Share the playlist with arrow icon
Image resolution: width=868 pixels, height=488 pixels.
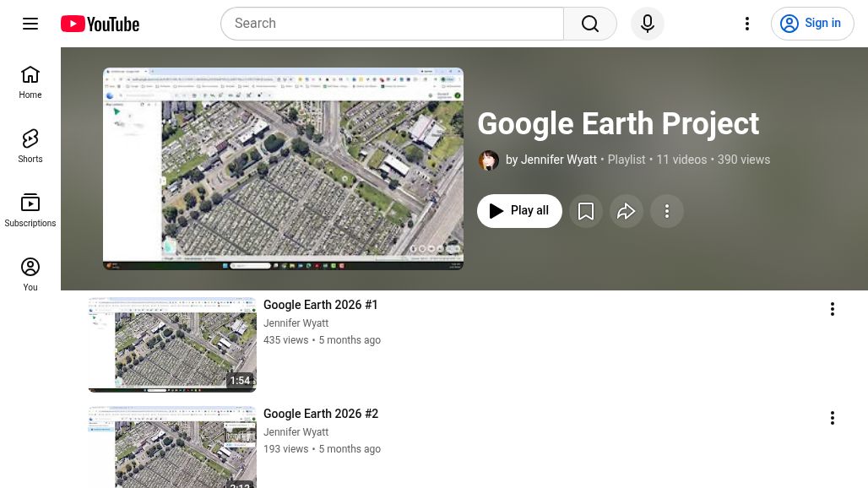coord(626,211)
